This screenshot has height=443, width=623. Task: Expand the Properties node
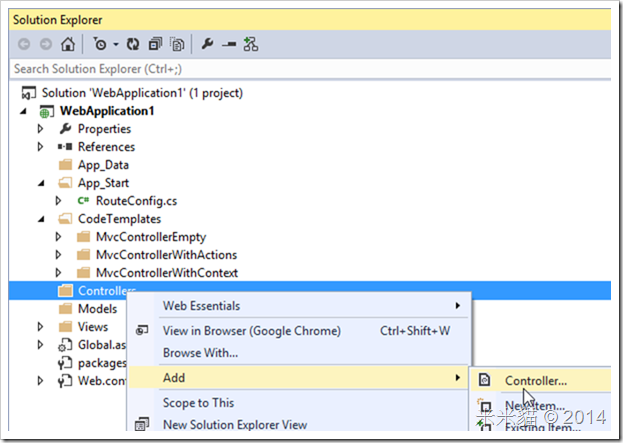click(x=40, y=129)
